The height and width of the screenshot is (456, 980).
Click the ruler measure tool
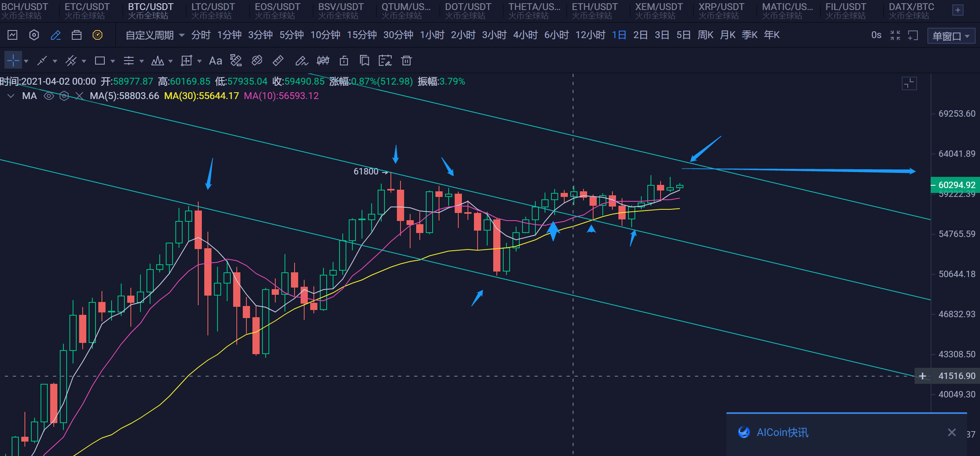point(278,61)
